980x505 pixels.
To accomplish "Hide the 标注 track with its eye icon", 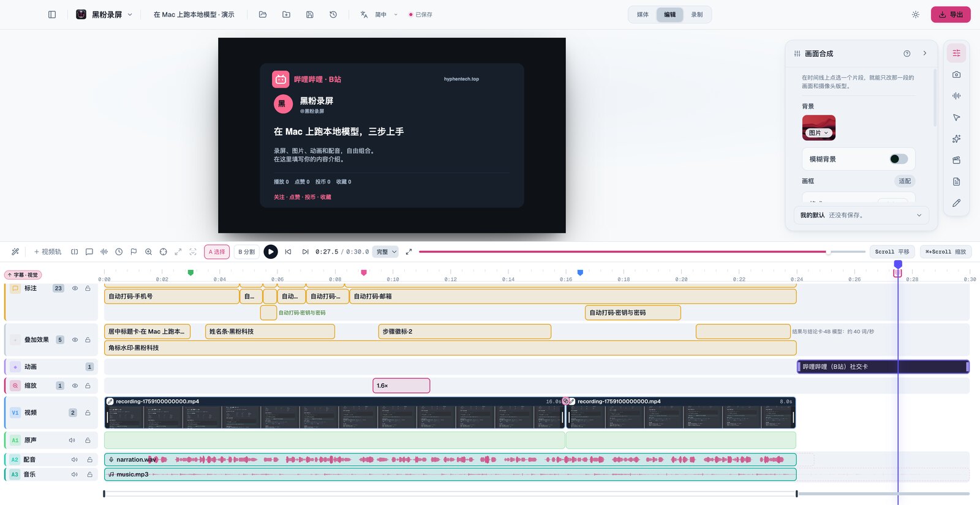I will [x=75, y=288].
